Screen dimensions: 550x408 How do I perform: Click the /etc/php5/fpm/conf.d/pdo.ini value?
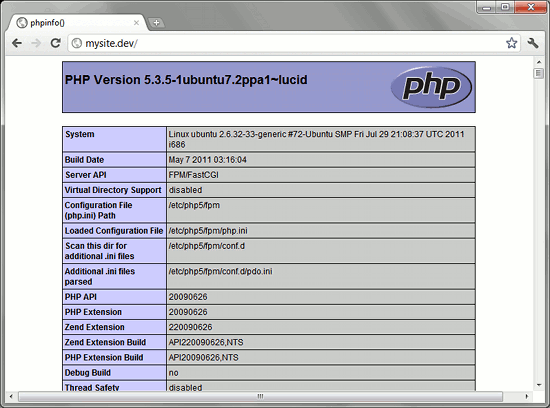[220, 272]
